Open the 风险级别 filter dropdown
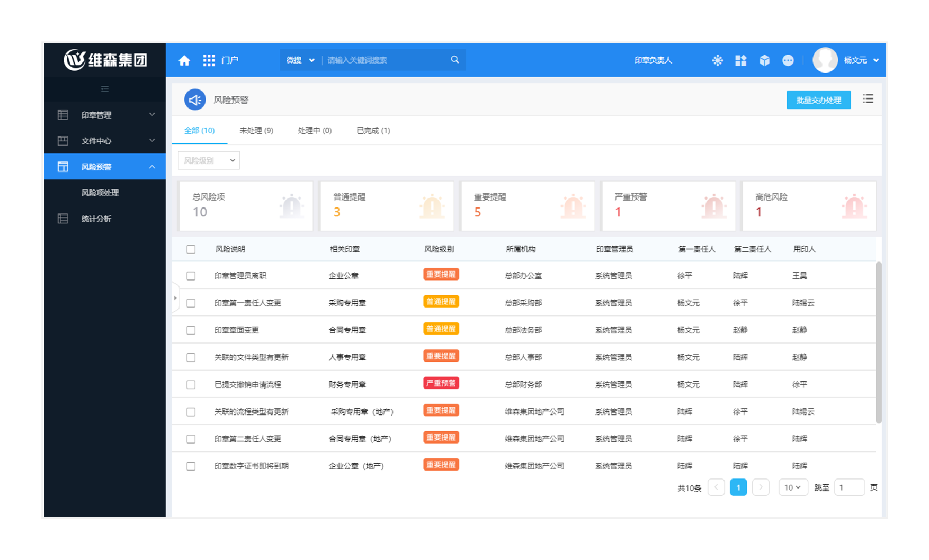929x560 pixels. (209, 160)
